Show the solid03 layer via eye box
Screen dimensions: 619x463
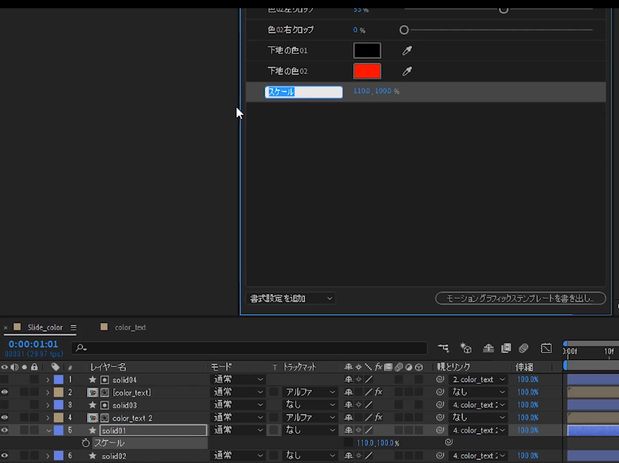point(4,405)
